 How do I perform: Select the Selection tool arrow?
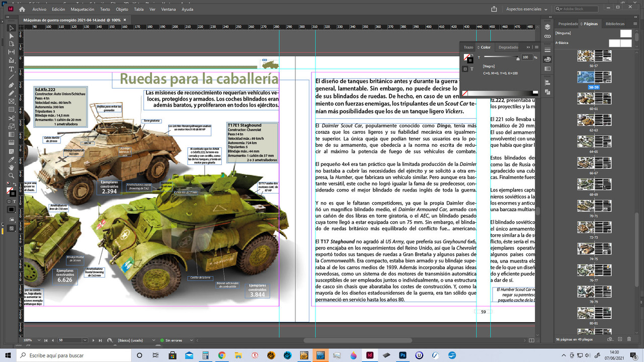[12, 28]
